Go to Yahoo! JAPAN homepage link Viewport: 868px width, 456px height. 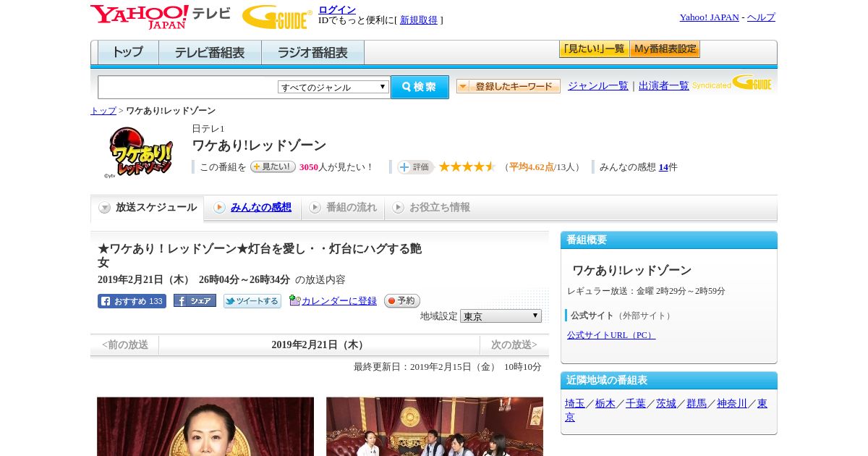[709, 17]
